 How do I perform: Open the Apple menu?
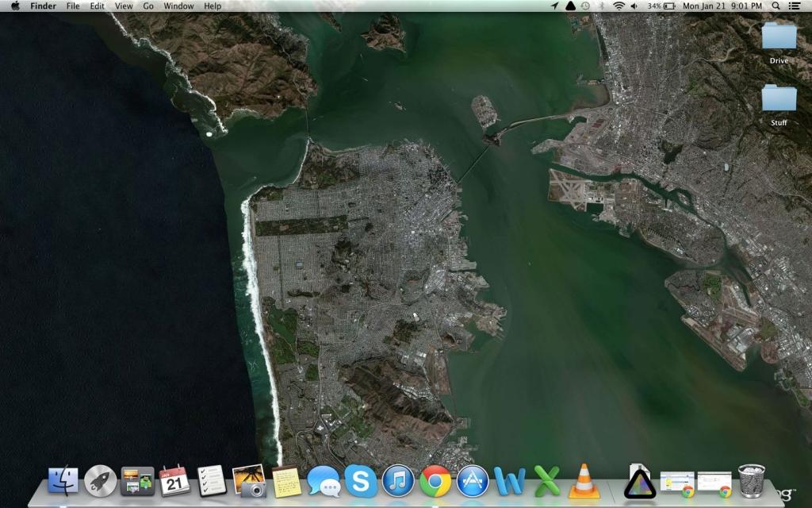(x=16, y=6)
